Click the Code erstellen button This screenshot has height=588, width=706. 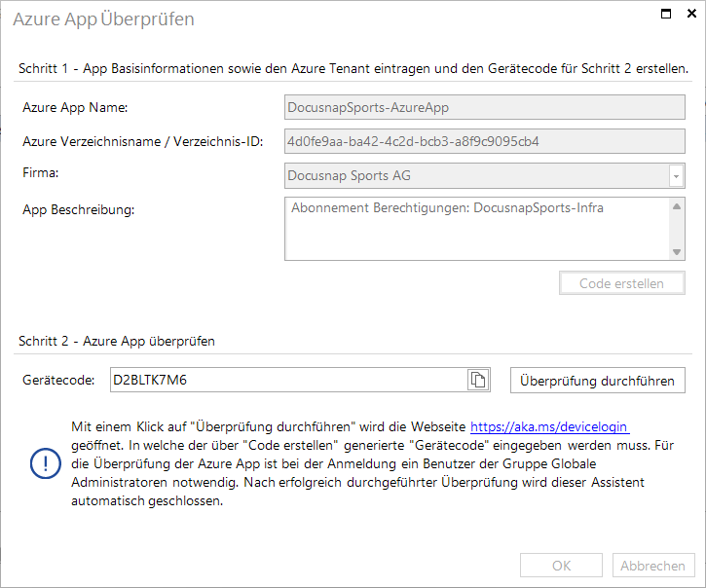[x=622, y=283]
